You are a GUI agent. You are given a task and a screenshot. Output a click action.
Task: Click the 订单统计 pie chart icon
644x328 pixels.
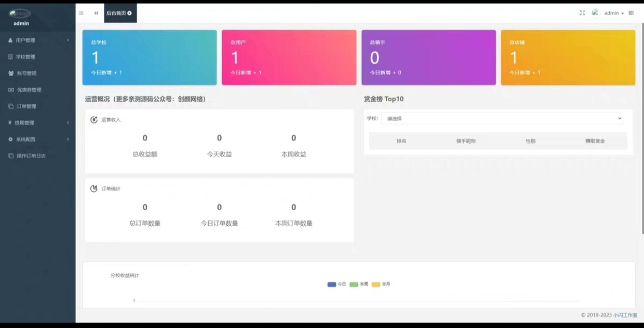94,188
